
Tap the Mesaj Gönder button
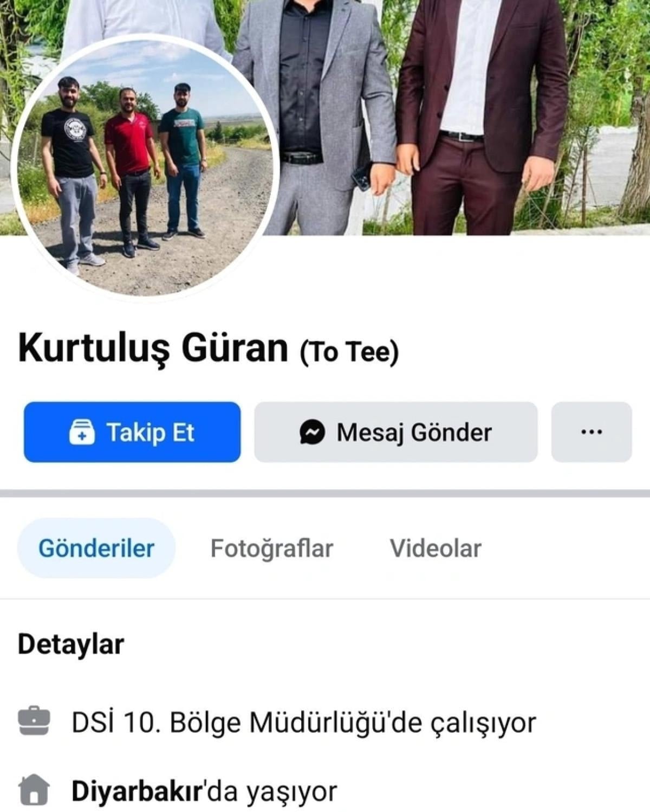pos(396,432)
